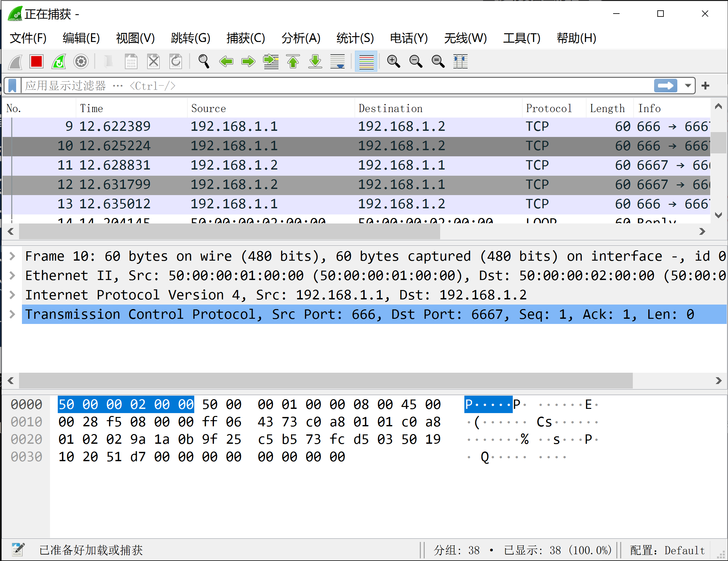Zoom in main window text

[x=393, y=62]
